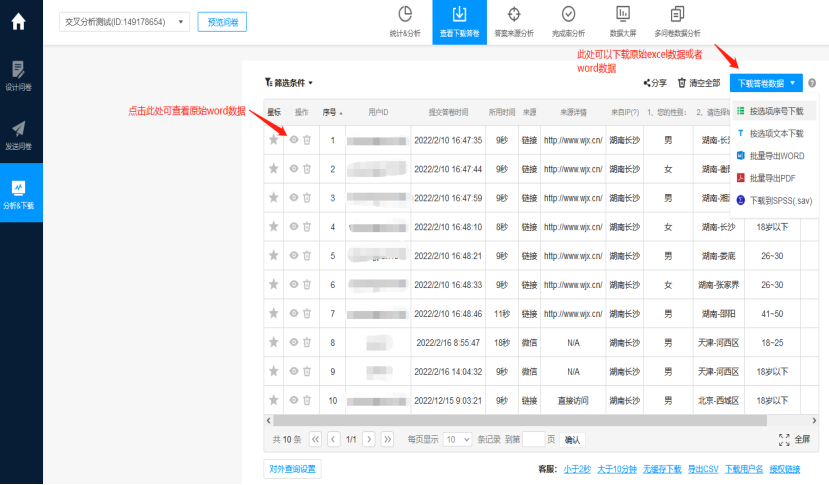
Task: View row 9 response via eye icon
Action: coord(293,371)
